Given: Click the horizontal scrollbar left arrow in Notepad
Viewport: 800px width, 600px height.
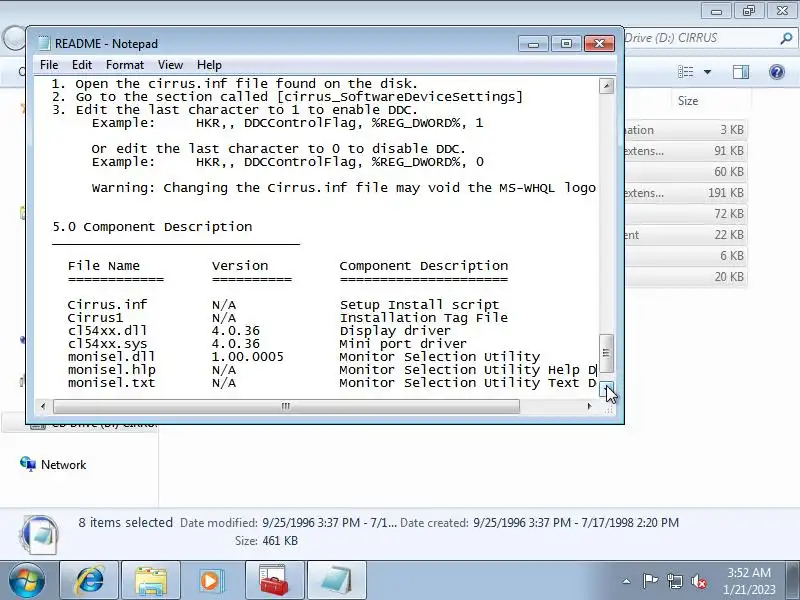Looking at the screenshot, I should point(43,407).
